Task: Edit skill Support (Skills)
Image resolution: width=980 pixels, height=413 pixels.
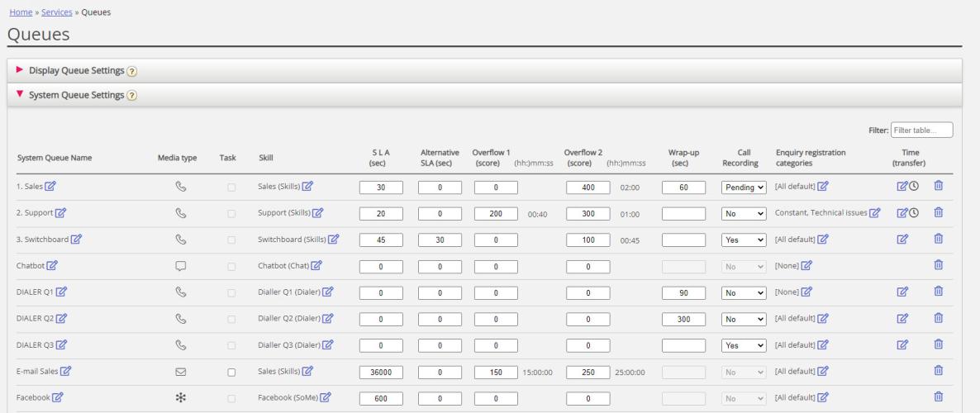Action: click(317, 213)
